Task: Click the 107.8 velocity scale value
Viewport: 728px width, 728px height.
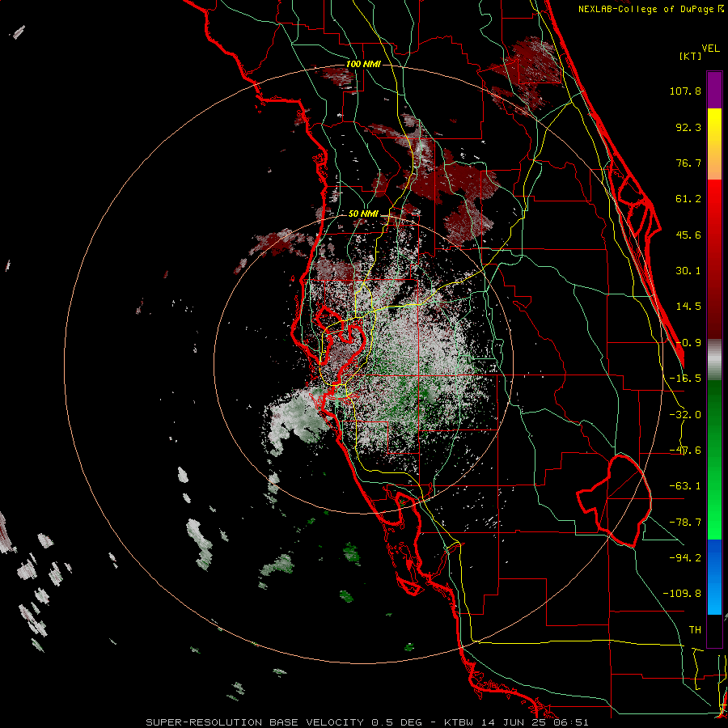Action: pyautogui.click(x=685, y=91)
